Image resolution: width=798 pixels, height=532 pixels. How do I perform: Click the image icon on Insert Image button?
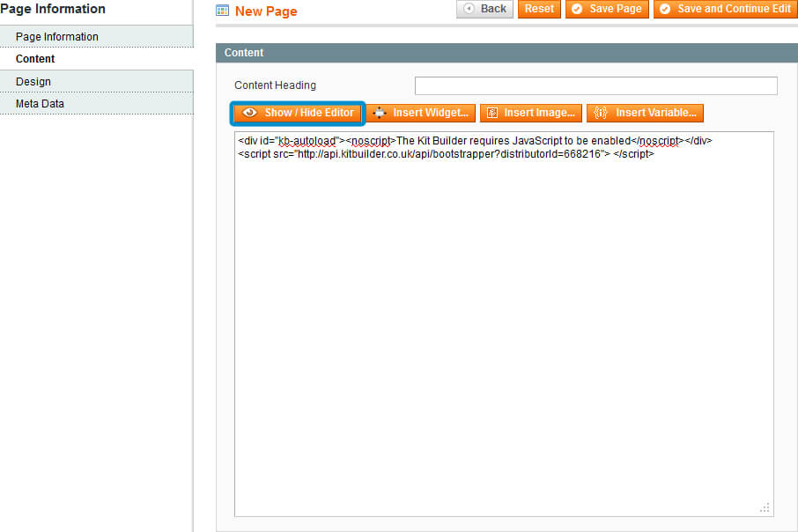pos(492,113)
